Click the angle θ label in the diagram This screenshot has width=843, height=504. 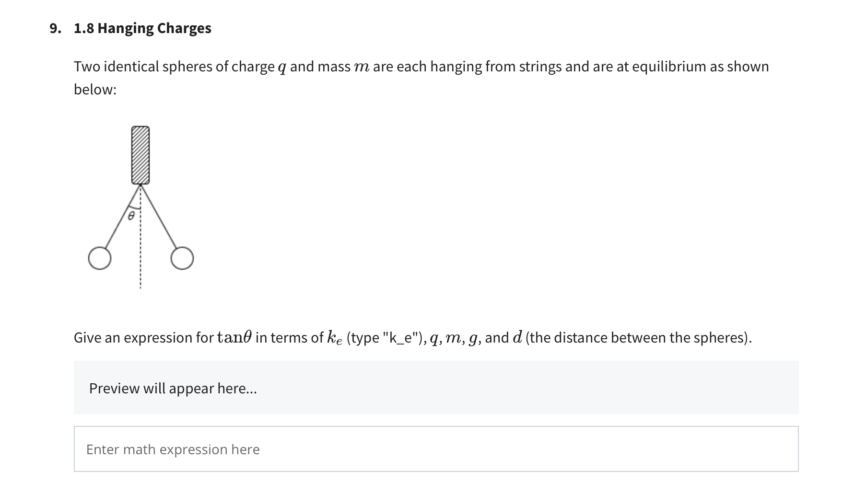pos(131,217)
